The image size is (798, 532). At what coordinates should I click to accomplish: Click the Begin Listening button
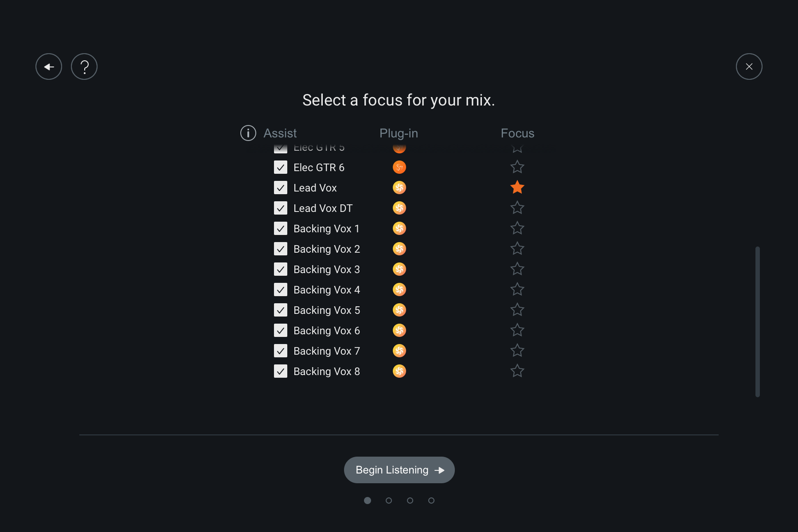399,470
